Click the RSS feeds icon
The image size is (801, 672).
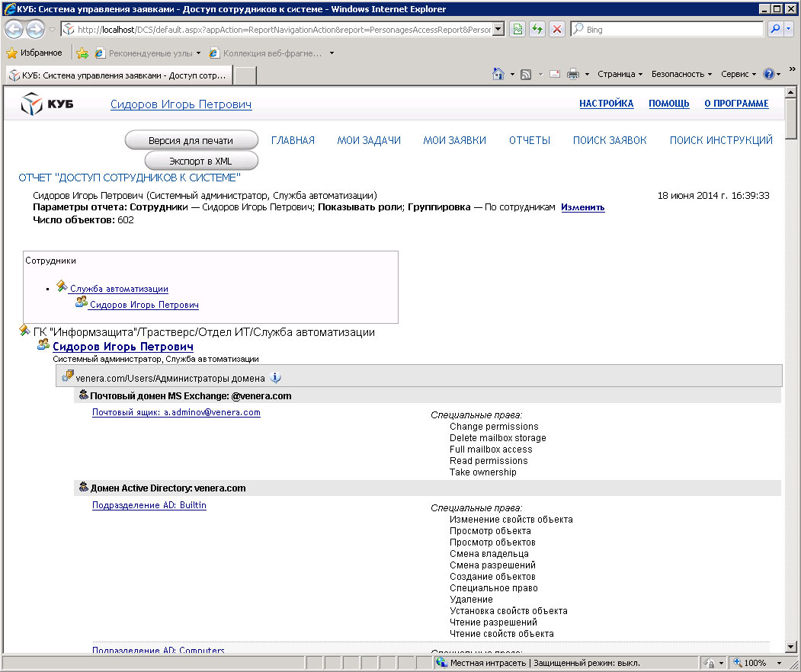point(526,75)
